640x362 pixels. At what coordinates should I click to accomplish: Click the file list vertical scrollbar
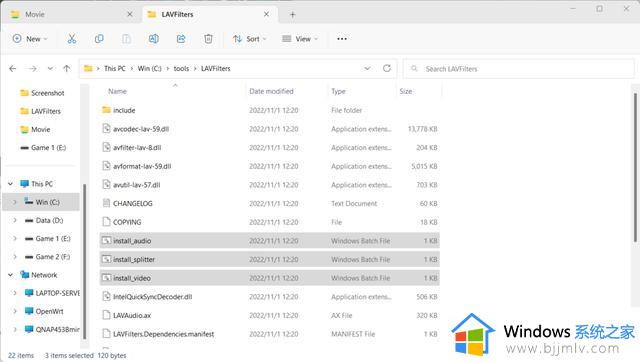click(636, 167)
